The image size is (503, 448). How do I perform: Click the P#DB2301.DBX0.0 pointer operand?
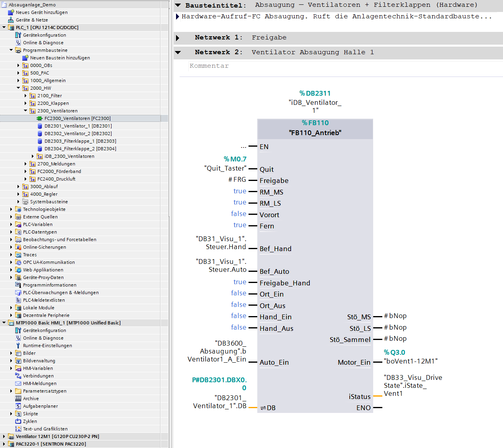point(219,384)
